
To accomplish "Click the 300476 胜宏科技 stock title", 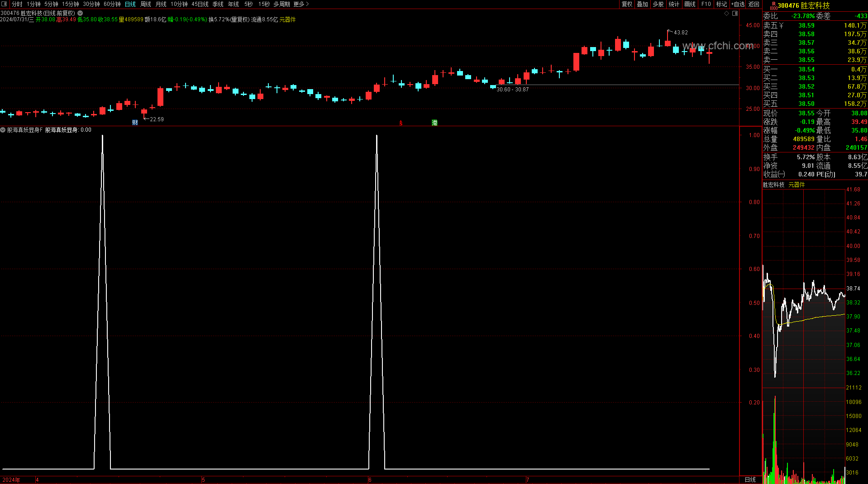I will pos(804,5).
